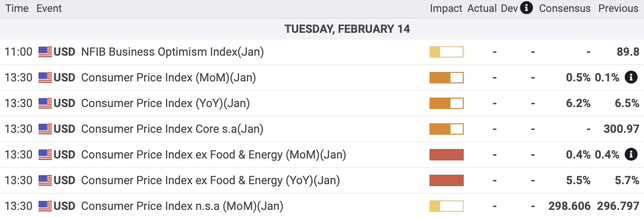The width and height of the screenshot is (644, 218).
Task: Click medium impact bar for CPI (YoY)
Action: pyautogui.click(x=446, y=103)
